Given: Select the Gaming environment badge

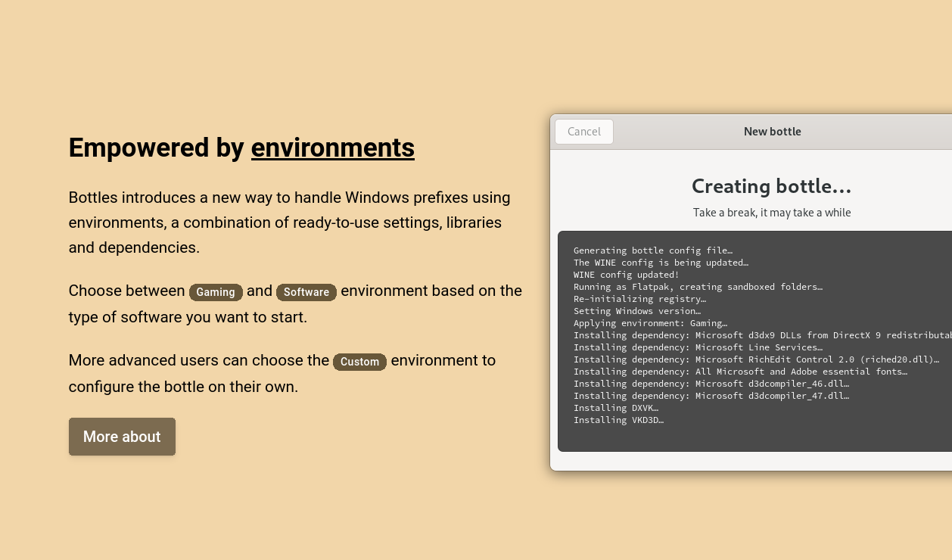Looking at the screenshot, I should [216, 292].
